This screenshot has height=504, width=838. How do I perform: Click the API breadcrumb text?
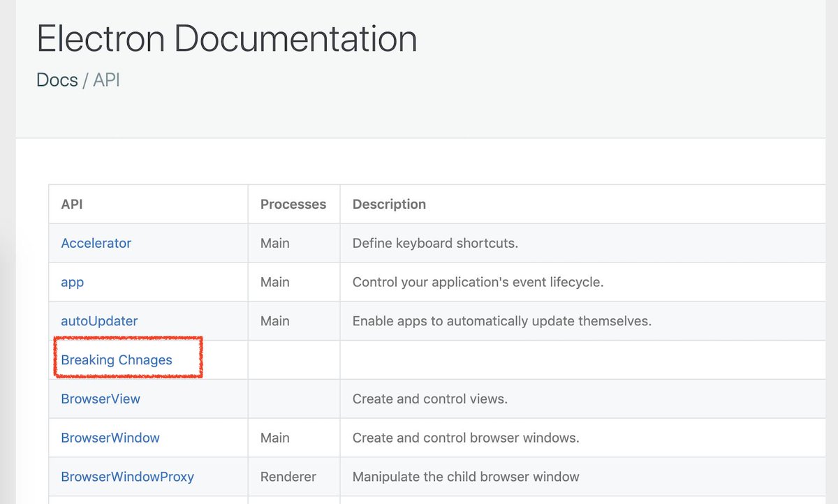point(107,80)
